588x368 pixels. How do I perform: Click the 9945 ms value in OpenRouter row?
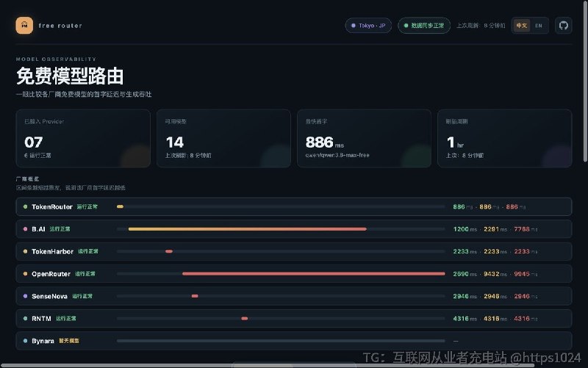click(526, 274)
